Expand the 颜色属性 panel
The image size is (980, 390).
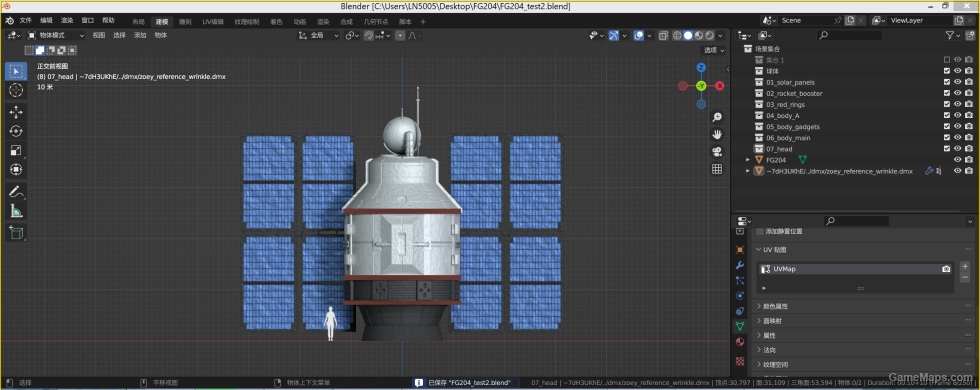(864, 306)
